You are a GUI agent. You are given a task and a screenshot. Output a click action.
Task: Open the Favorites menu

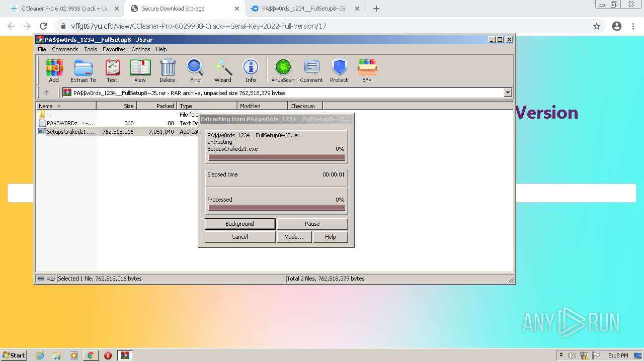[x=114, y=49]
